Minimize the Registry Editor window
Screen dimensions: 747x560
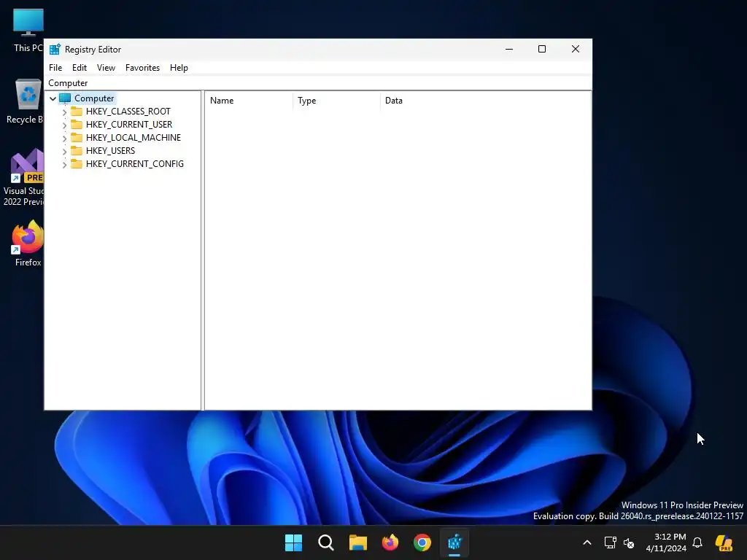pyautogui.click(x=508, y=49)
